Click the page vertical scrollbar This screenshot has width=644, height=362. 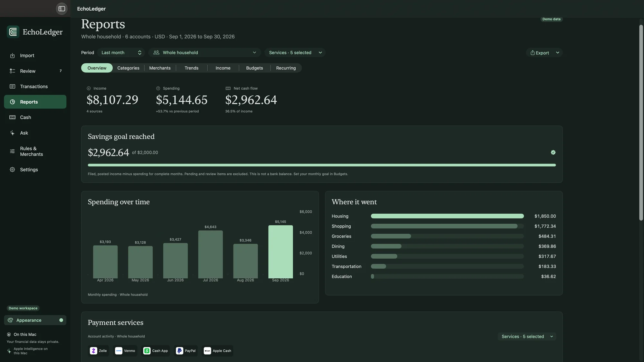click(x=641, y=122)
